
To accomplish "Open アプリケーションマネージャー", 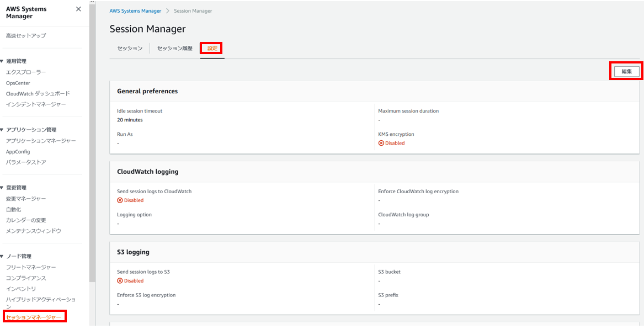I will coord(41,141).
